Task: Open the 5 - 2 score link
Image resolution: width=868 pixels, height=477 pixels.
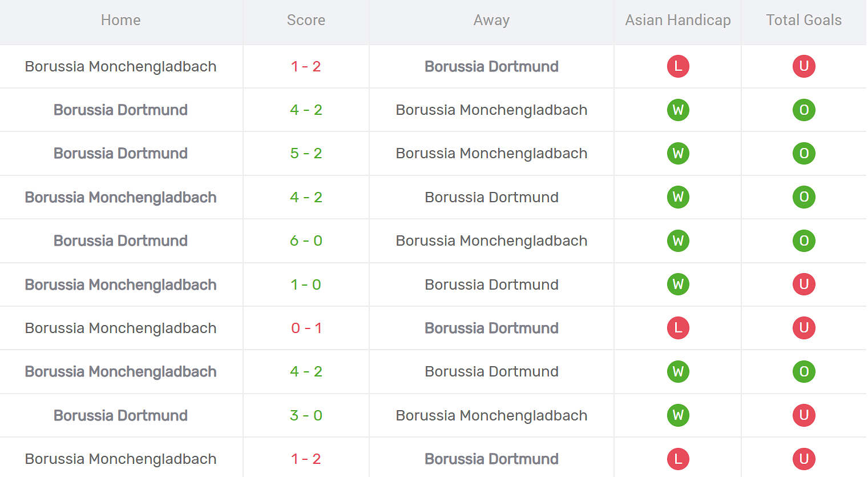Action: click(x=306, y=154)
